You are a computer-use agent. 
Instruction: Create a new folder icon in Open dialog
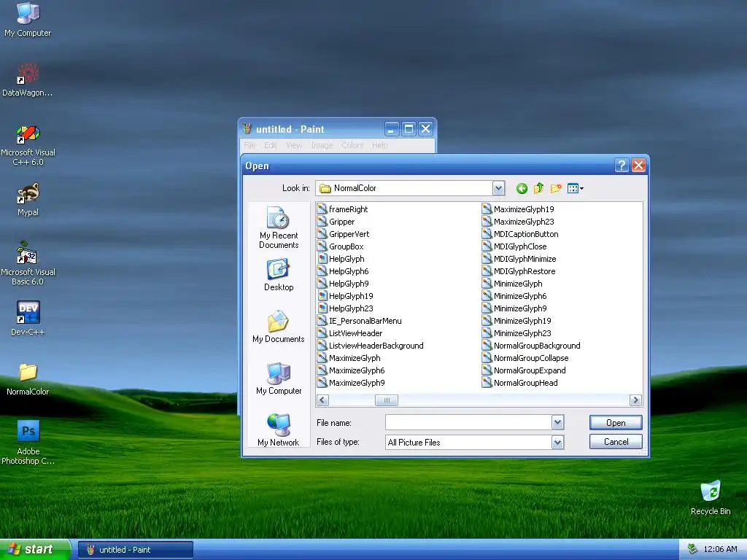[x=555, y=189]
